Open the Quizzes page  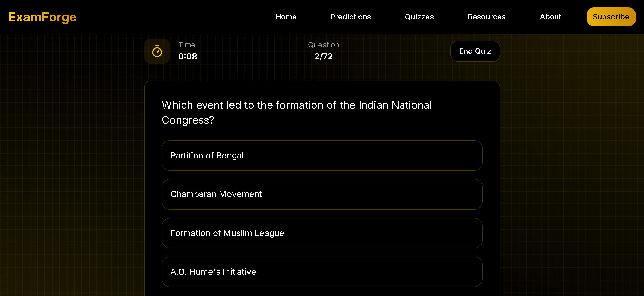pyautogui.click(x=419, y=17)
